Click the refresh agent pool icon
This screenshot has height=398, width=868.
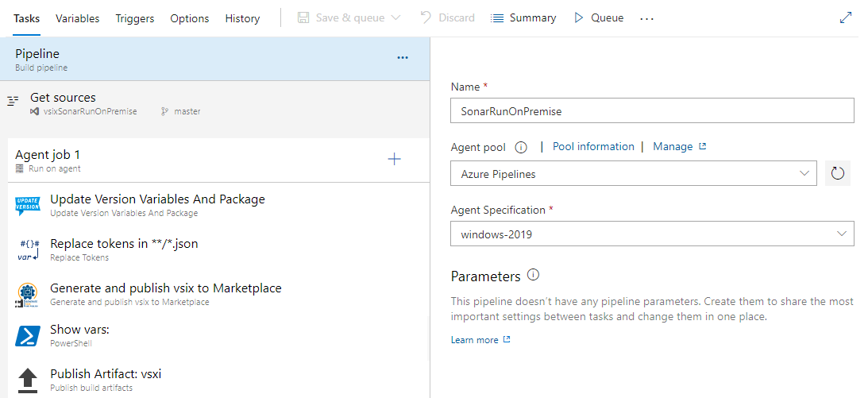838,173
